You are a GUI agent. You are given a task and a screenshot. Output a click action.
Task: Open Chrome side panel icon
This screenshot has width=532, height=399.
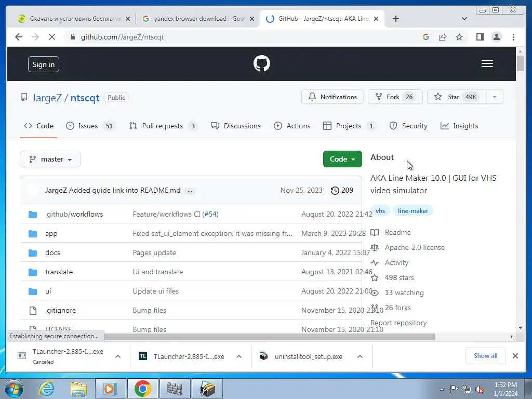pyautogui.click(x=480, y=37)
